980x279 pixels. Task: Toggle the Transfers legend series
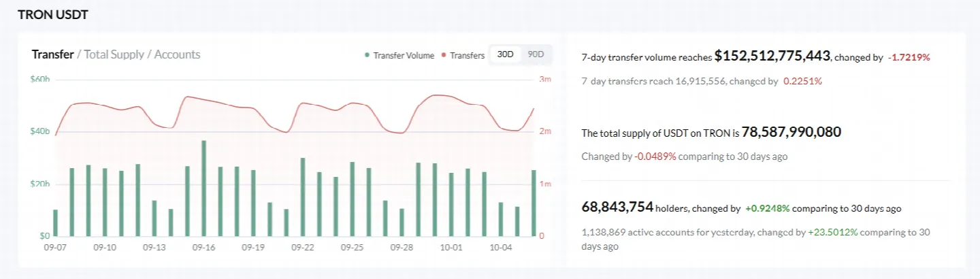[463, 55]
